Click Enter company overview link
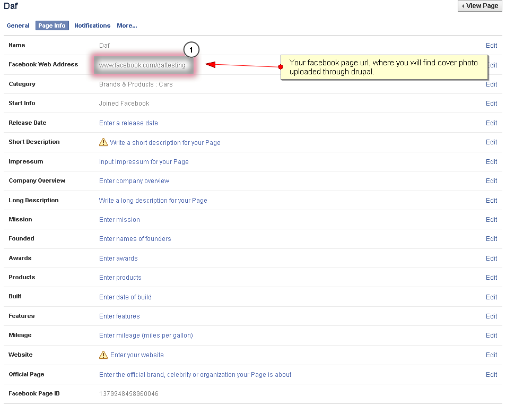The height and width of the screenshot is (405, 532). (x=134, y=181)
